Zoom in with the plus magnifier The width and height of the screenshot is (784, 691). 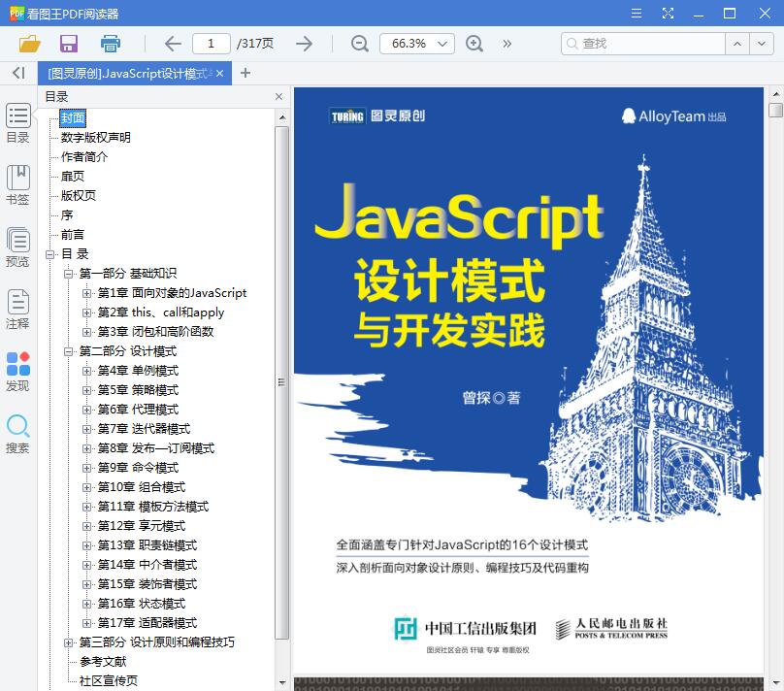474,44
